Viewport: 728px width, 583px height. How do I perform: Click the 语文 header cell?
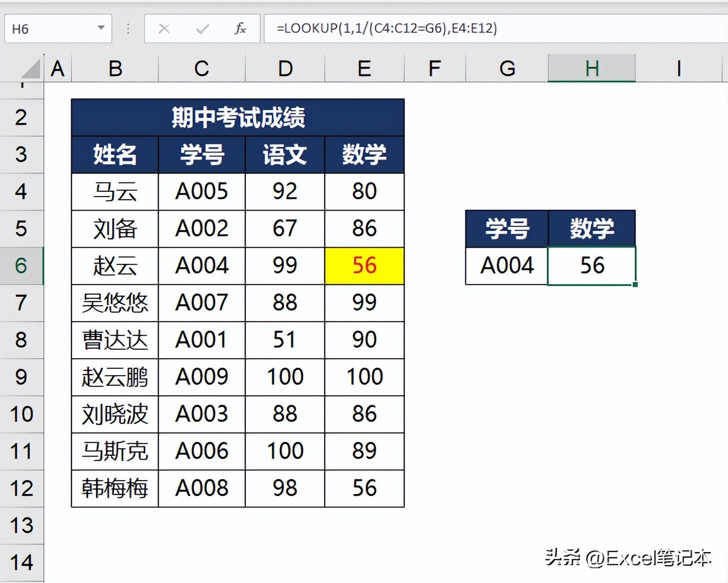pyautogui.click(x=285, y=155)
